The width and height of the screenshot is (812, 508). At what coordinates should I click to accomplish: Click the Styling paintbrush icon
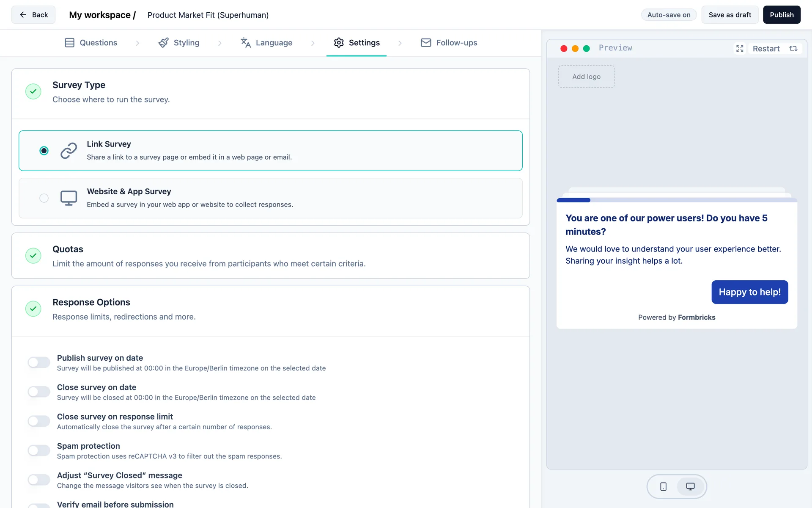pyautogui.click(x=163, y=43)
